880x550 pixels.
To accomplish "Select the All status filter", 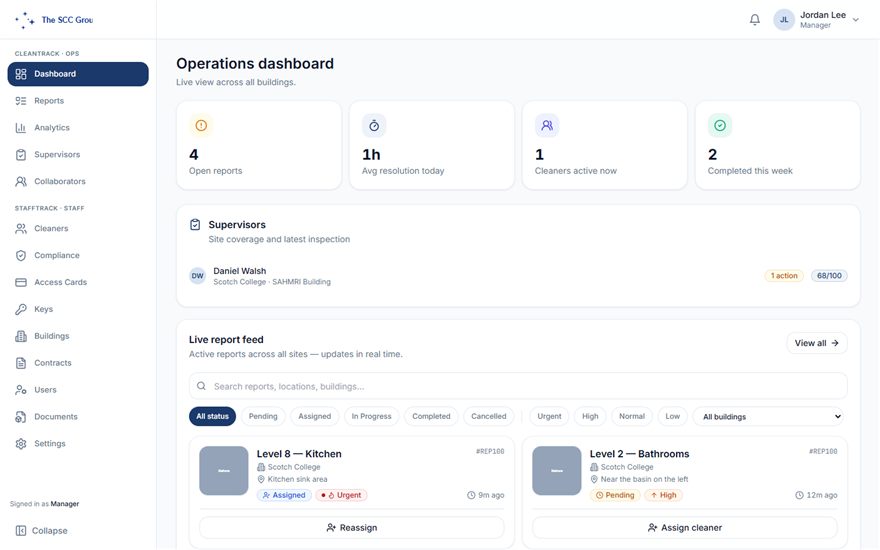I will click(212, 416).
